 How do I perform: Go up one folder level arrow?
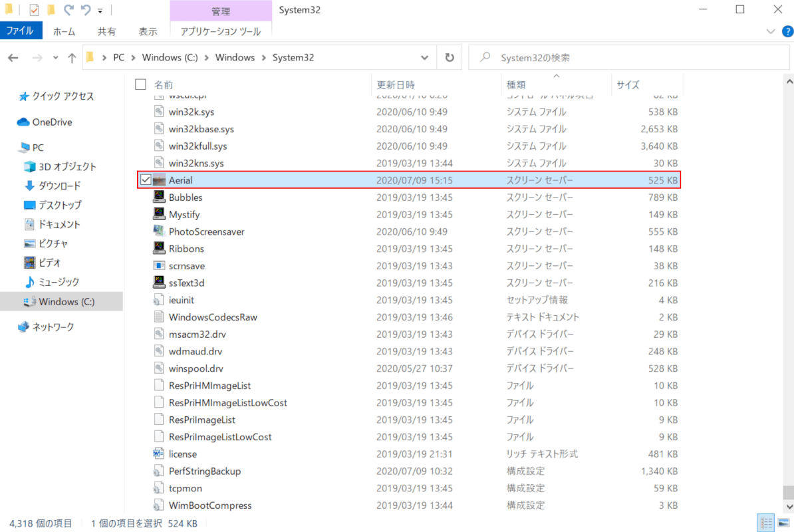(x=72, y=58)
